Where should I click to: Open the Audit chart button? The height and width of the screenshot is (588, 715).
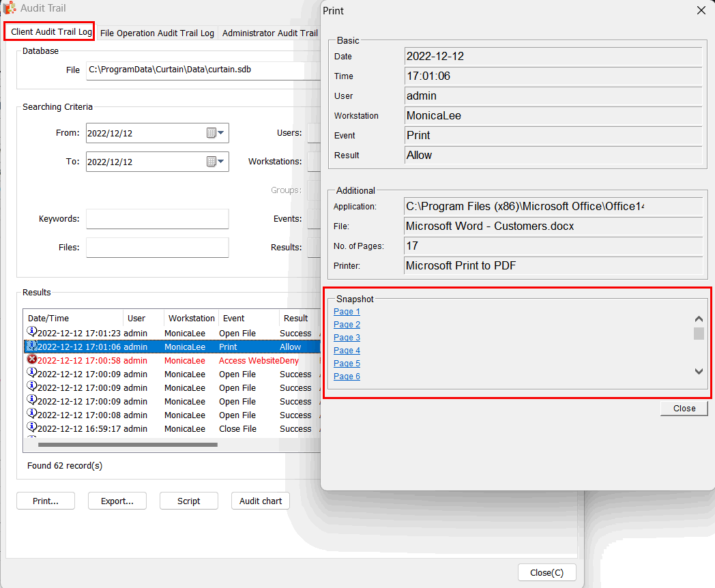pyautogui.click(x=261, y=501)
